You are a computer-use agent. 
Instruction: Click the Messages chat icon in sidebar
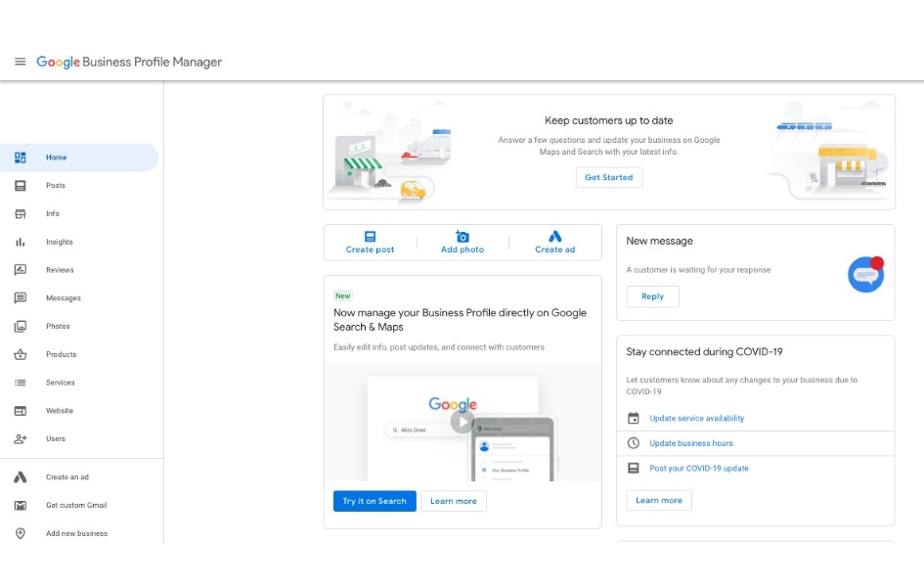20,298
